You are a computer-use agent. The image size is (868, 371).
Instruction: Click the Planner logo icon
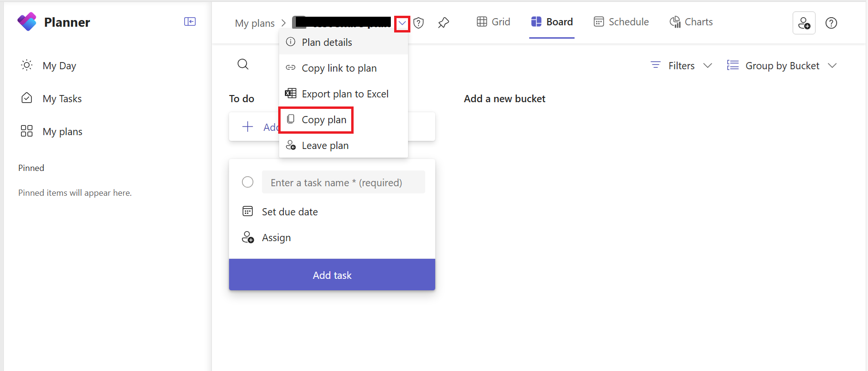(27, 22)
